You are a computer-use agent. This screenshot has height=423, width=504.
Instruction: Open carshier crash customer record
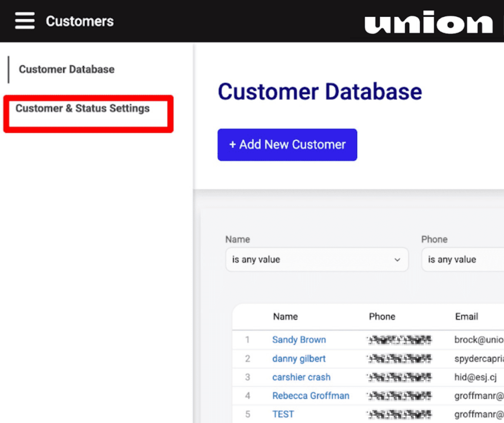(x=301, y=377)
